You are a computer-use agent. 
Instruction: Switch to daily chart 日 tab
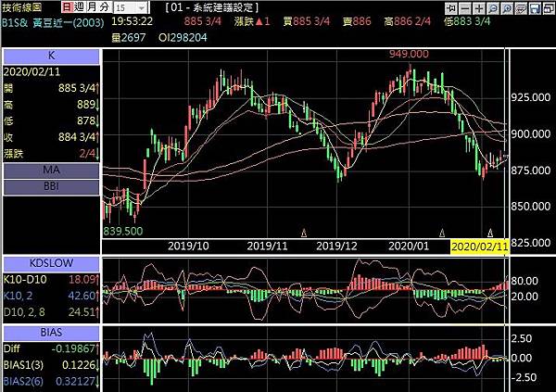68,7
